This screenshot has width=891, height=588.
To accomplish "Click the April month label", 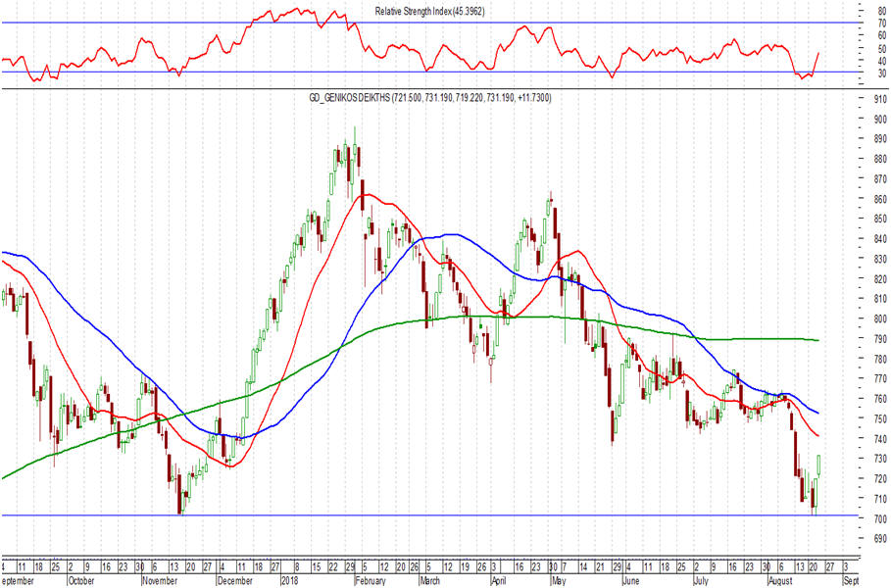I will pos(498,580).
